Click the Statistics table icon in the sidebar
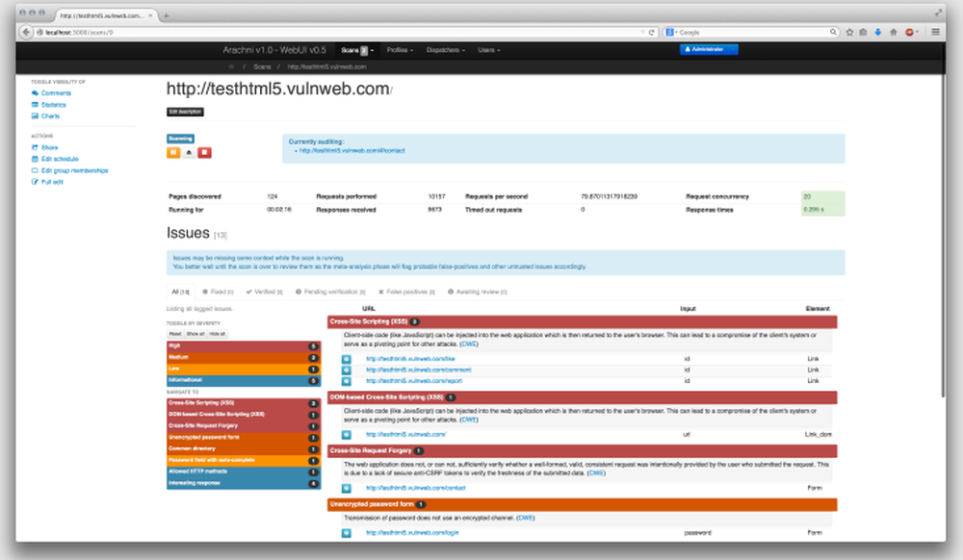 pos(35,105)
